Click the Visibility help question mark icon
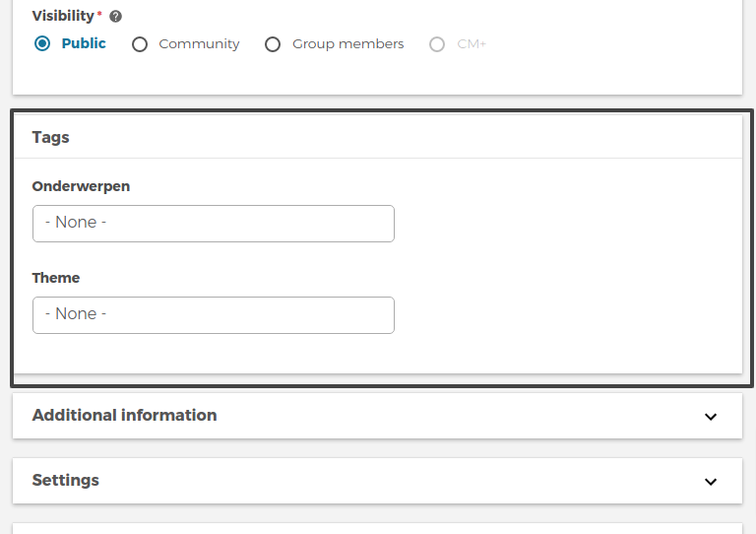Viewport: 756px width, 534px height. [x=116, y=17]
